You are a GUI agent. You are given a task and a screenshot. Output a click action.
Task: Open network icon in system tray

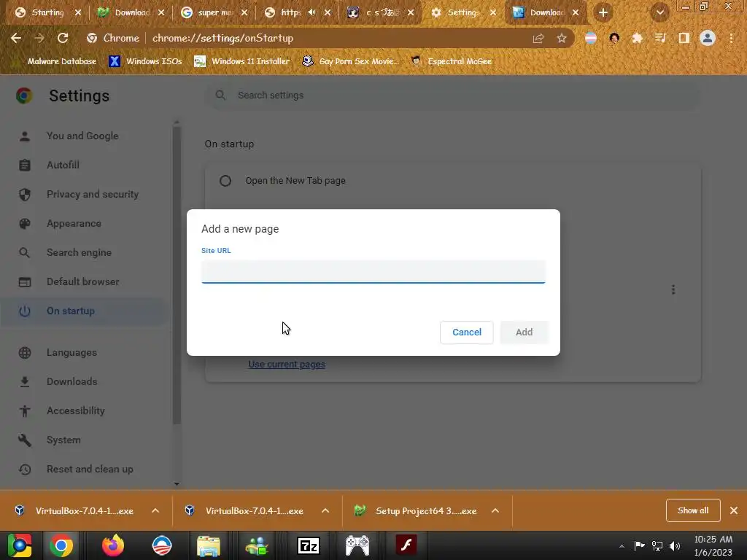coord(657,545)
